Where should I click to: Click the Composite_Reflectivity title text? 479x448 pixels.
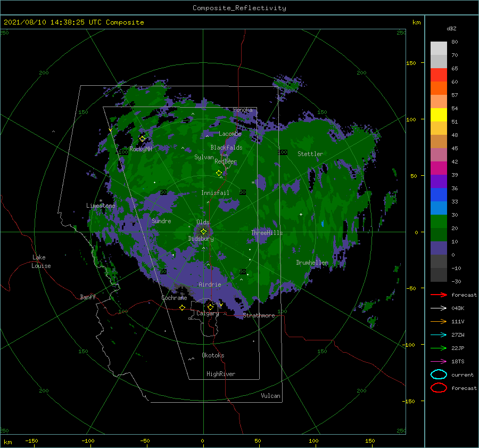click(240, 8)
